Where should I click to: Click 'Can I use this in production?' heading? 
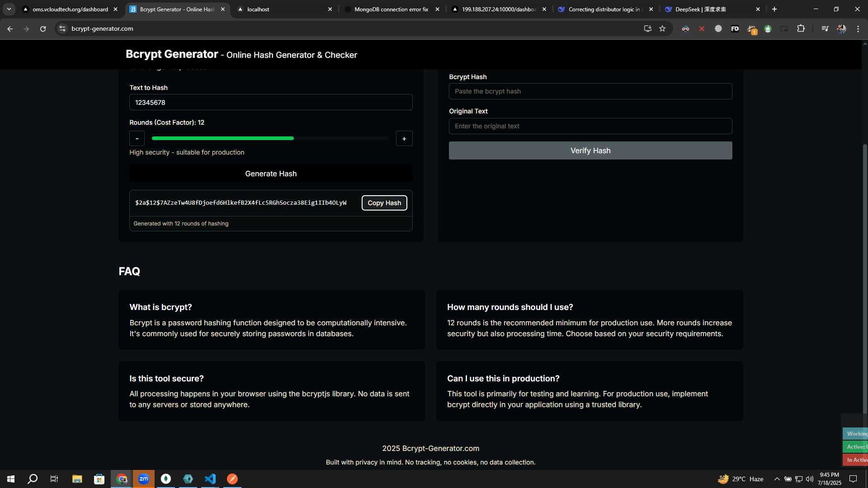point(503,379)
